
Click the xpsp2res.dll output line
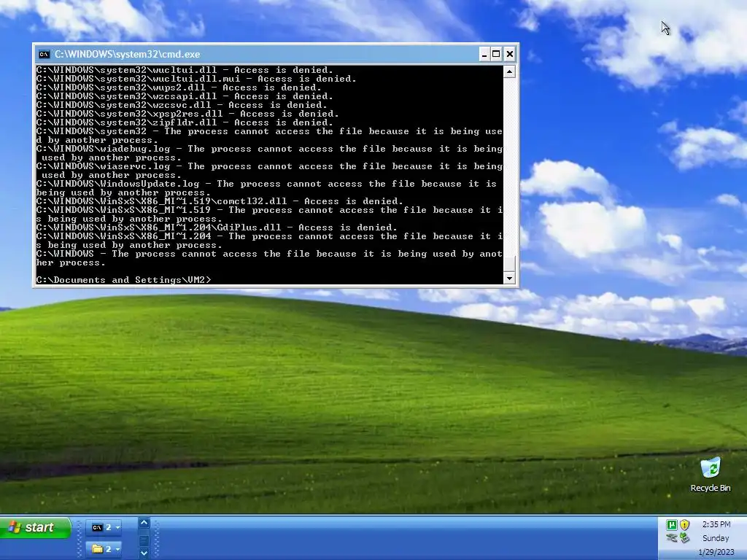pos(187,114)
